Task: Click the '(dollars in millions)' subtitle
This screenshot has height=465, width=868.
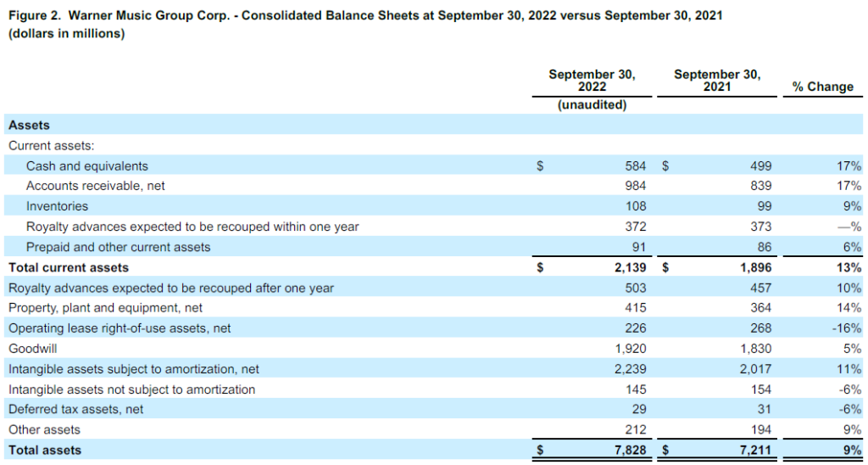Action: (66, 34)
